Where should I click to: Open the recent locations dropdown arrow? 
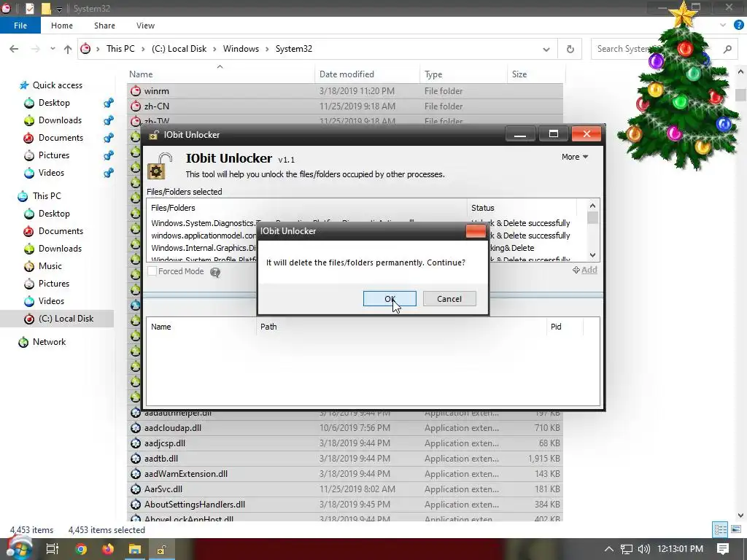53,49
